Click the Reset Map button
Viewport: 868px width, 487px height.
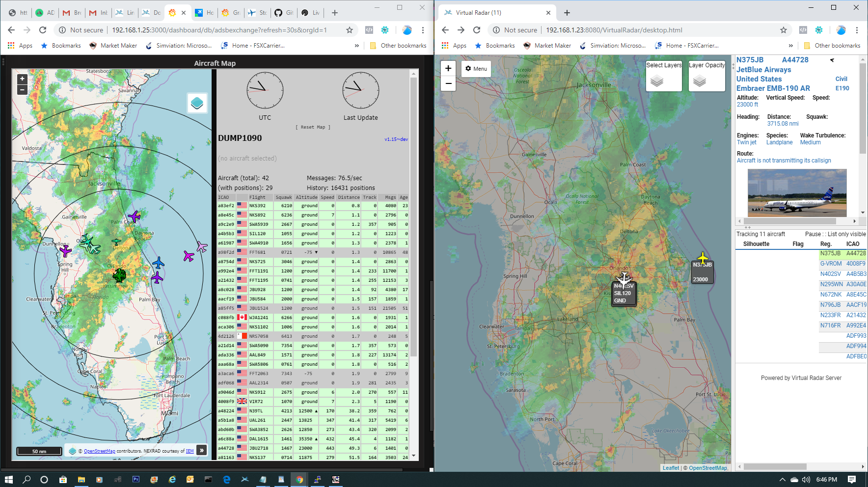point(313,127)
